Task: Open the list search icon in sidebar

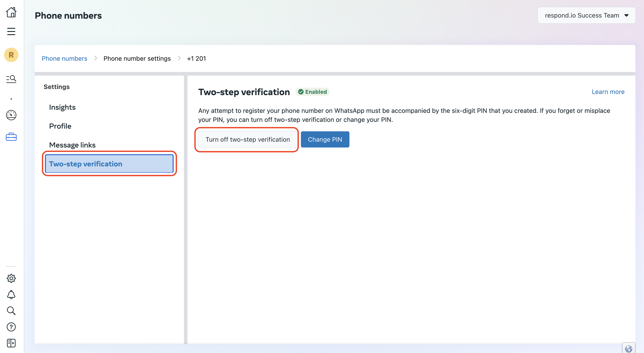Action: [11, 79]
